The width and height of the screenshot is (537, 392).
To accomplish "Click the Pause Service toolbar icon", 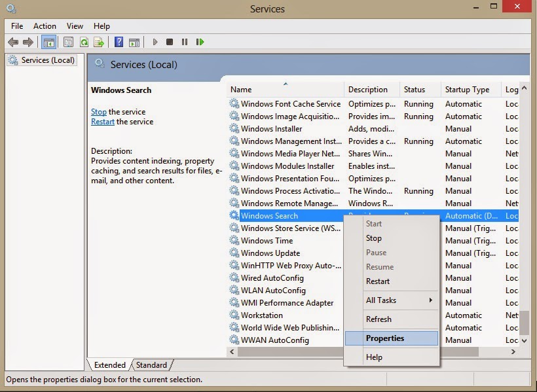I will (x=185, y=42).
